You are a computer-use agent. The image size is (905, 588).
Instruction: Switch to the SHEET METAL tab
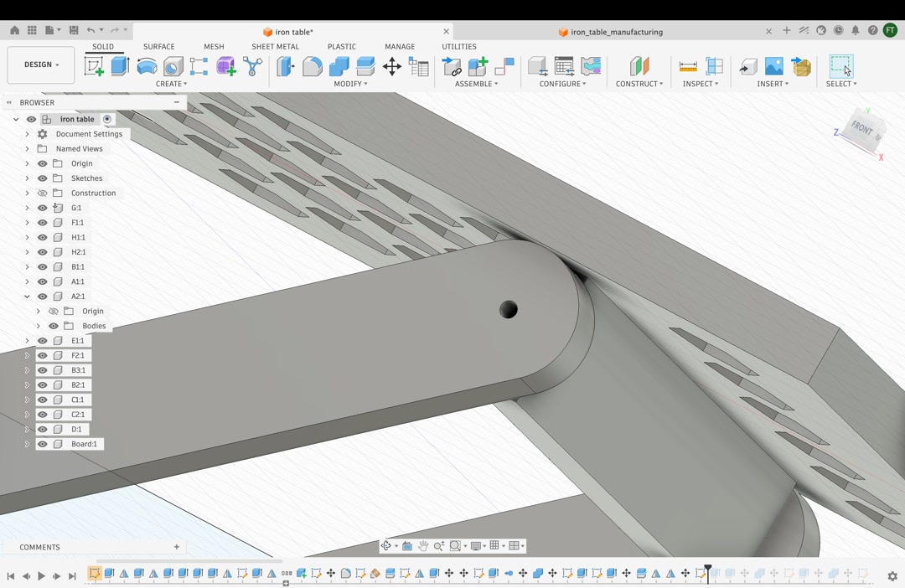click(x=276, y=46)
